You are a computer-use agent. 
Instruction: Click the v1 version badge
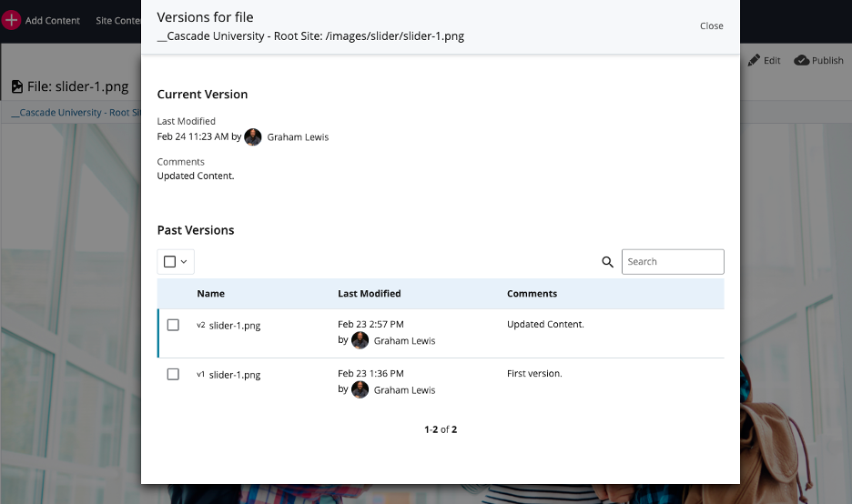tap(200, 374)
